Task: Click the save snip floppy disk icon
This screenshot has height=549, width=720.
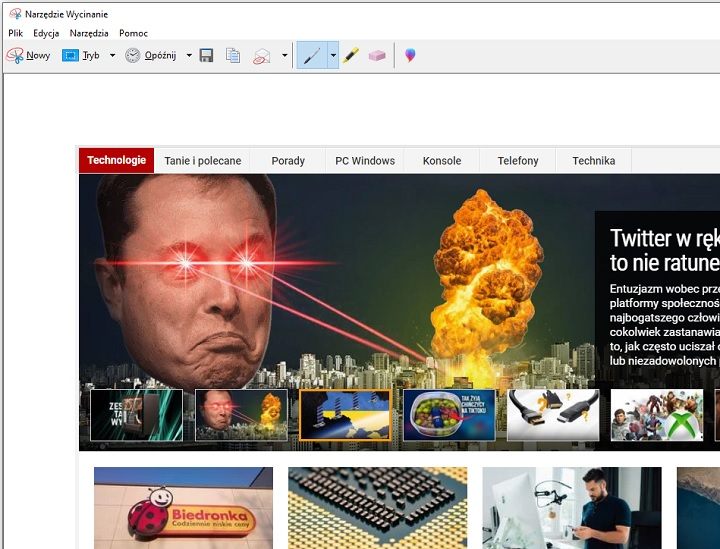Action: pos(207,56)
